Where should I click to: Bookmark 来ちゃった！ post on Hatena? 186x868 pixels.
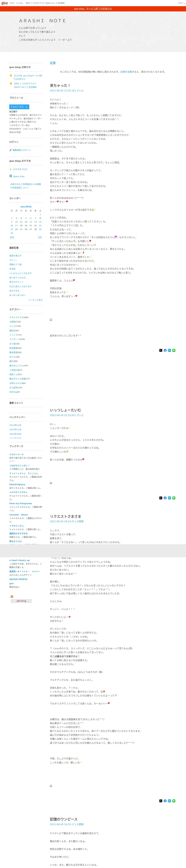coord(169,350)
